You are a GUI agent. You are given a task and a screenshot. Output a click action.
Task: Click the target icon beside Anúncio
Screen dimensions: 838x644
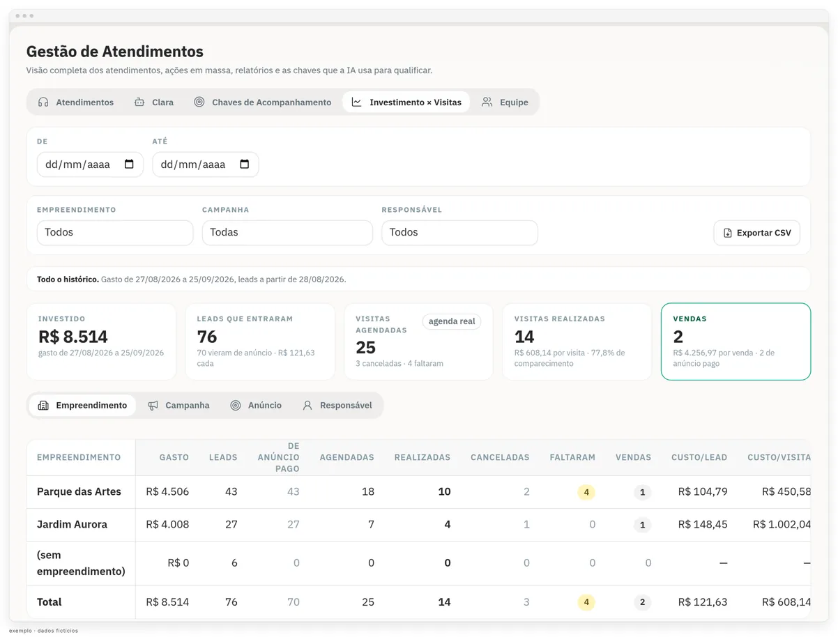[236, 406]
